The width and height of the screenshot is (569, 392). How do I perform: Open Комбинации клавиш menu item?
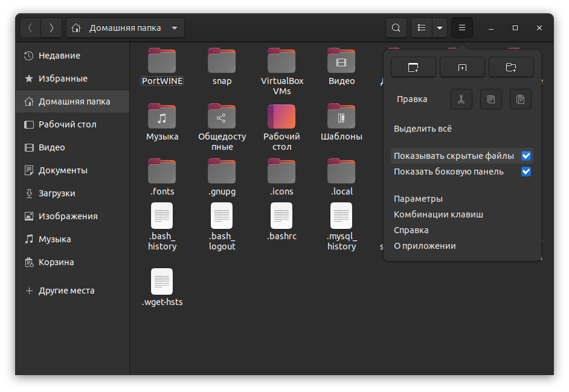[x=438, y=214]
